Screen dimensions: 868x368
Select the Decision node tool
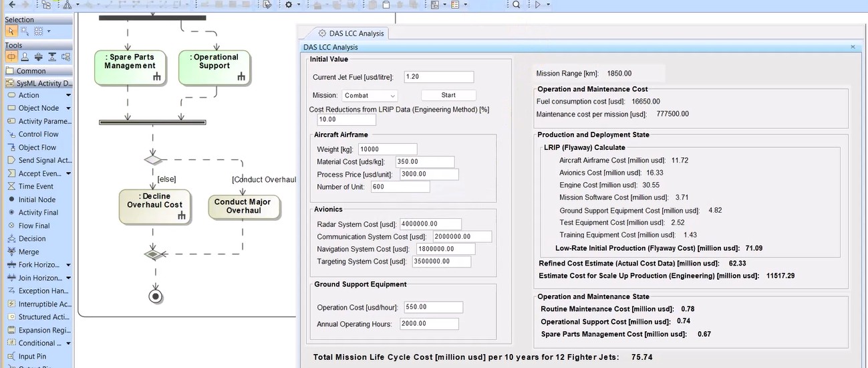pos(32,239)
